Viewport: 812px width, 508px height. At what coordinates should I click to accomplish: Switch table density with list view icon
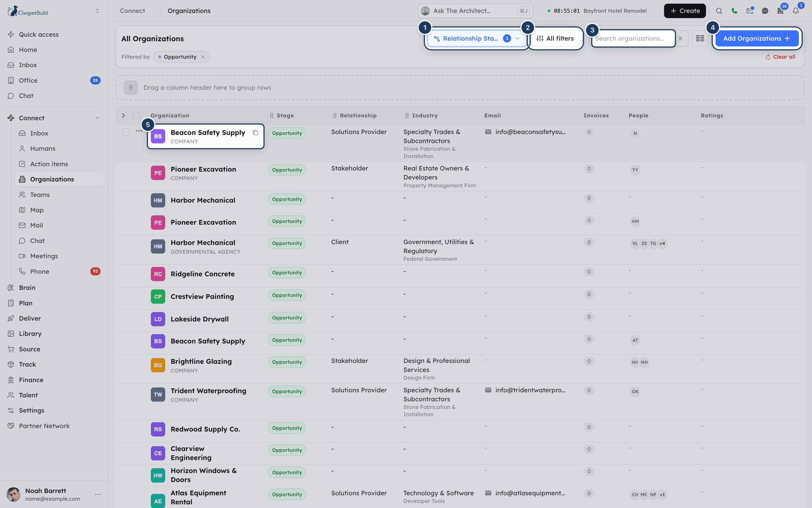tap(700, 38)
